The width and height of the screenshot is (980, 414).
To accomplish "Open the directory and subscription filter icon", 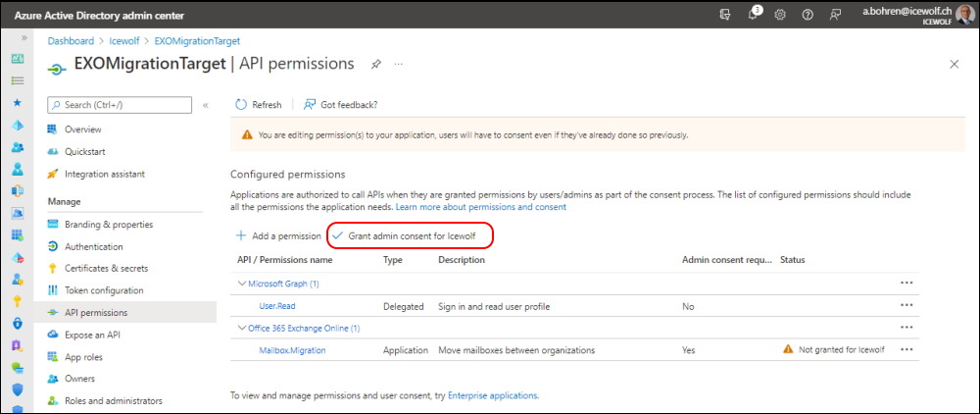I will (x=725, y=15).
